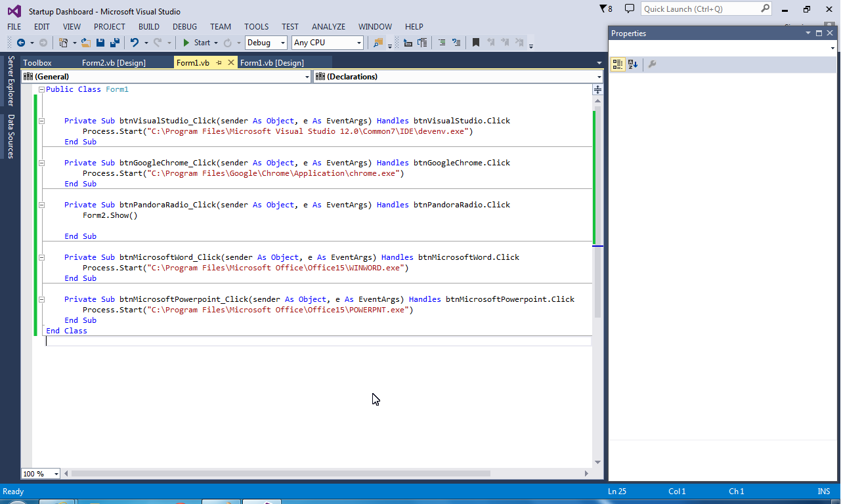Click inside the Quick Launch search box
841x504 pixels.
tap(699, 9)
